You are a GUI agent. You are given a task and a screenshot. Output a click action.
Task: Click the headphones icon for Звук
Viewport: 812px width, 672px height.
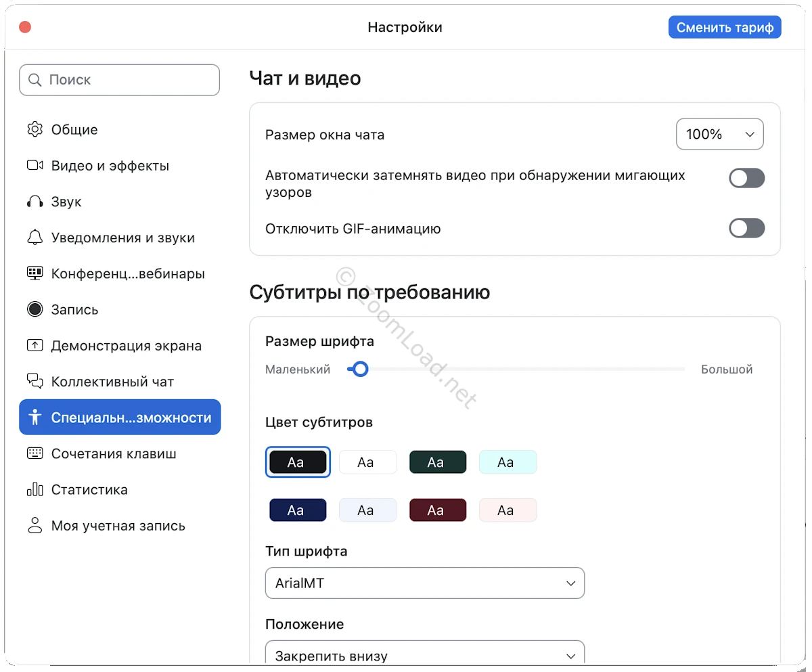click(x=35, y=202)
